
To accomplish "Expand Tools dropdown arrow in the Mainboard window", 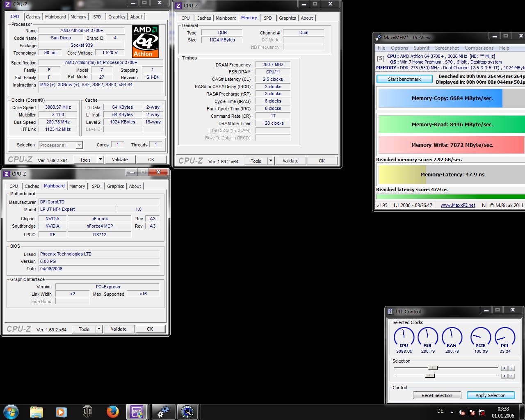I will click(x=99, y=329).
